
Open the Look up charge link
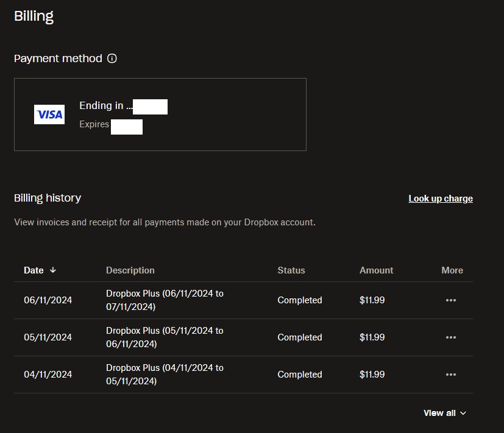pos(440,199)
